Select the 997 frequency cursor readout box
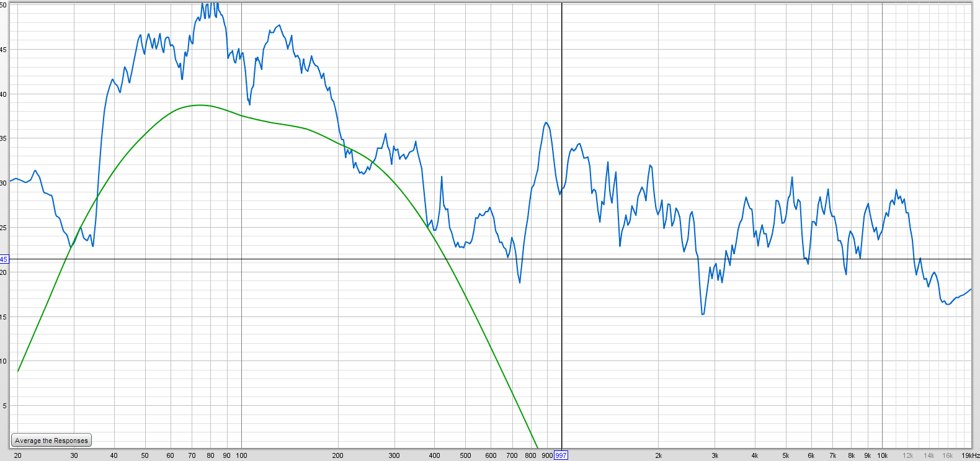The width and height of the screenshot is (980, 461). pos(561,455)
